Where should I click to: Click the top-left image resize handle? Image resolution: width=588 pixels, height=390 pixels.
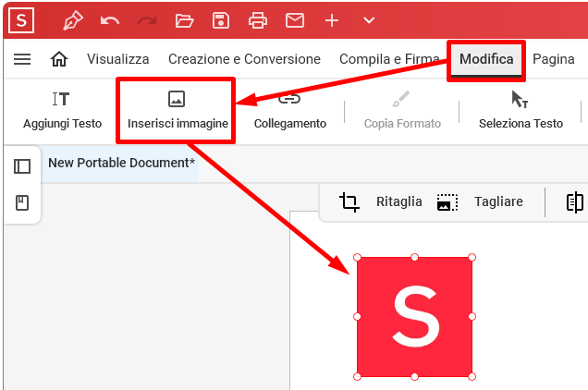[357, 257]
